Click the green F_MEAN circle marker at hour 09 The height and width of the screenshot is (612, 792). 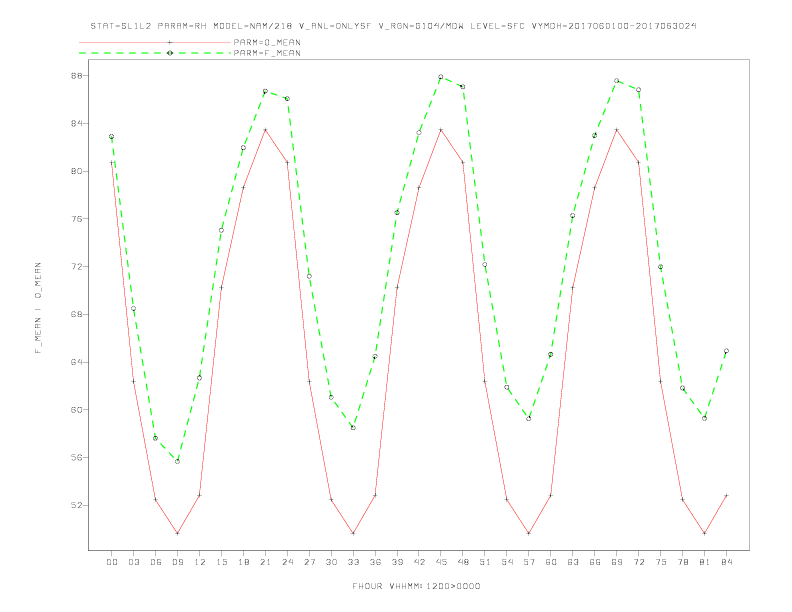177,461
